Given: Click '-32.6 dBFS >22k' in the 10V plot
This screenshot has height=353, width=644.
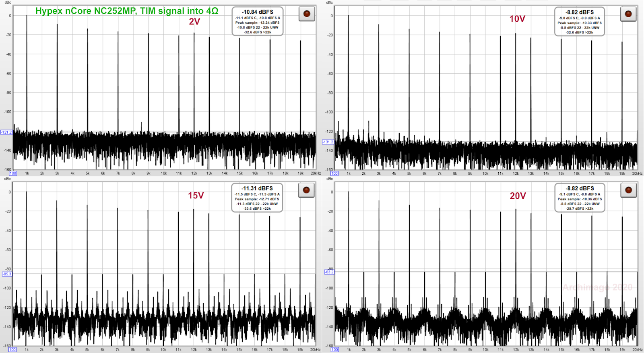Looking at the screenshot, I should (580, 33).
